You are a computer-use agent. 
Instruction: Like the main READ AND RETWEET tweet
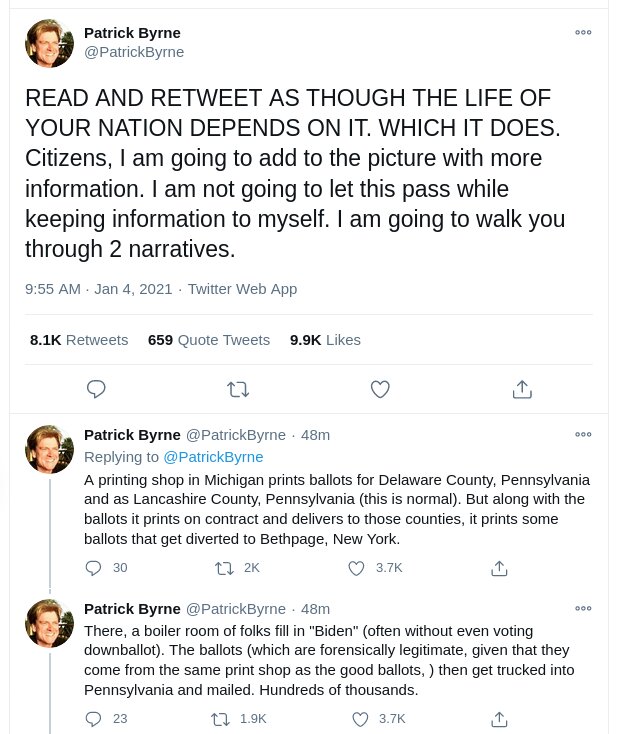tap(380, 389)
